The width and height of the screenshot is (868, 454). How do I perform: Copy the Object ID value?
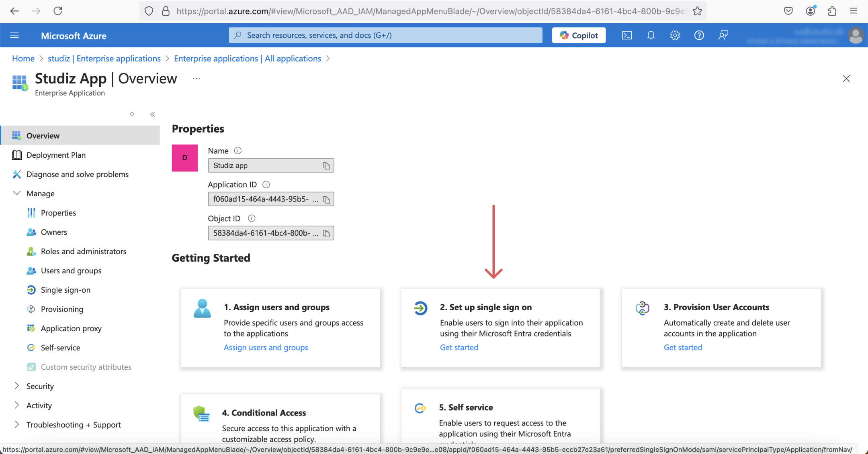326,233
